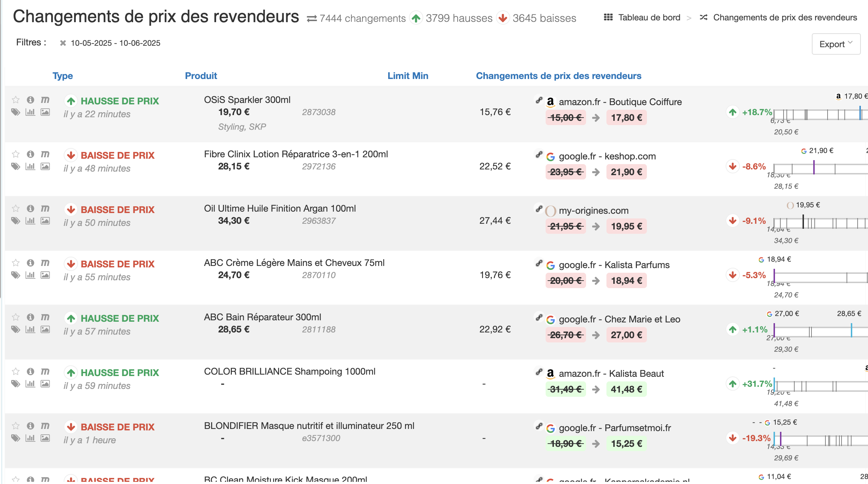Click the 'm' icon on OSiS Sparkler row

point(45,100)
